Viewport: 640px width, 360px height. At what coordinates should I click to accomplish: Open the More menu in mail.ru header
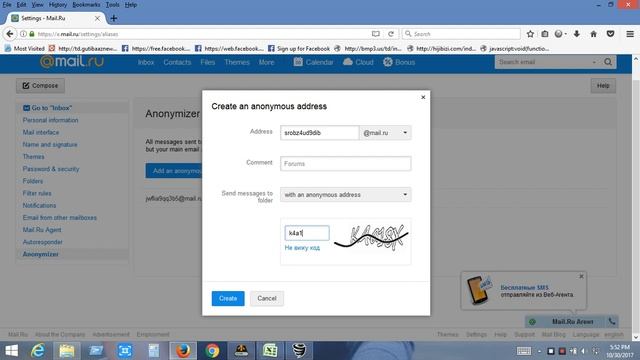(x=267, y=62)
